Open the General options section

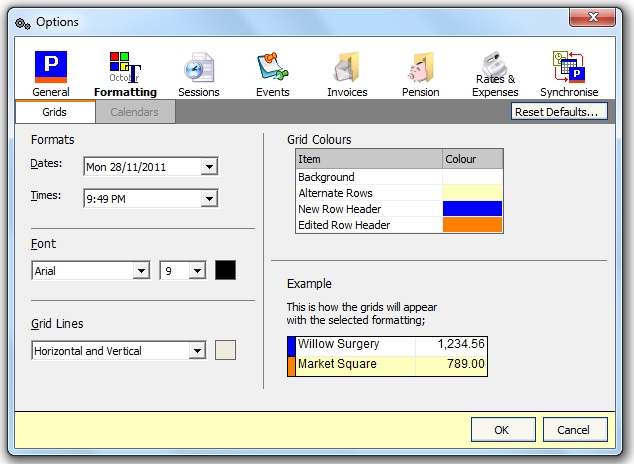point(51,74)
